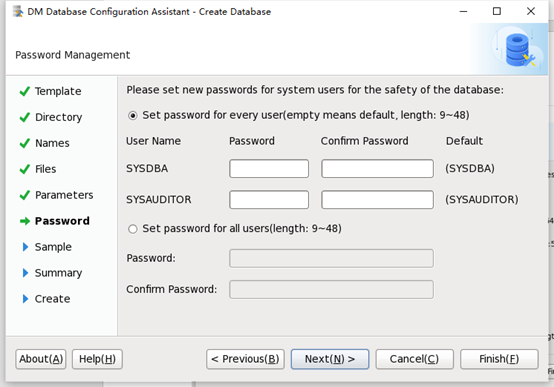
Task: Click the SYSDBA Confirm Password field
Action: pos(377,169)
